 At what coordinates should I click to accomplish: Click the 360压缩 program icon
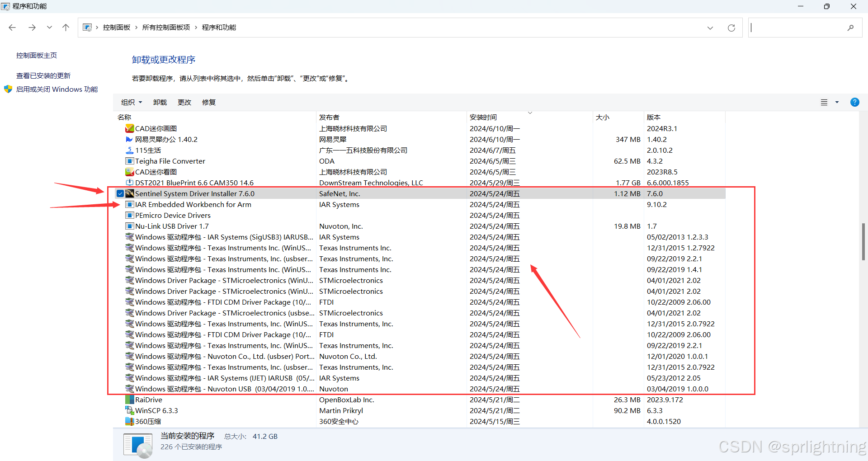(x=129, y=421)
